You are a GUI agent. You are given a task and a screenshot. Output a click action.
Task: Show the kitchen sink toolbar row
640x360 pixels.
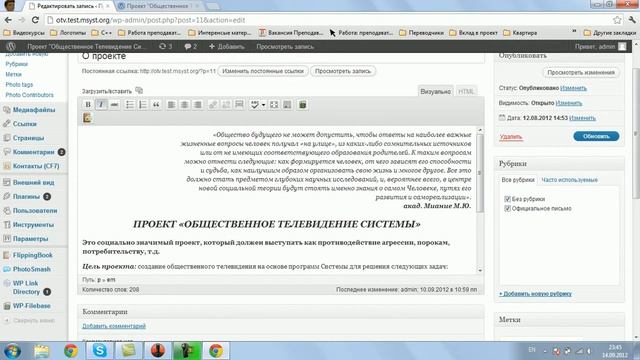(x=287, y=105)
